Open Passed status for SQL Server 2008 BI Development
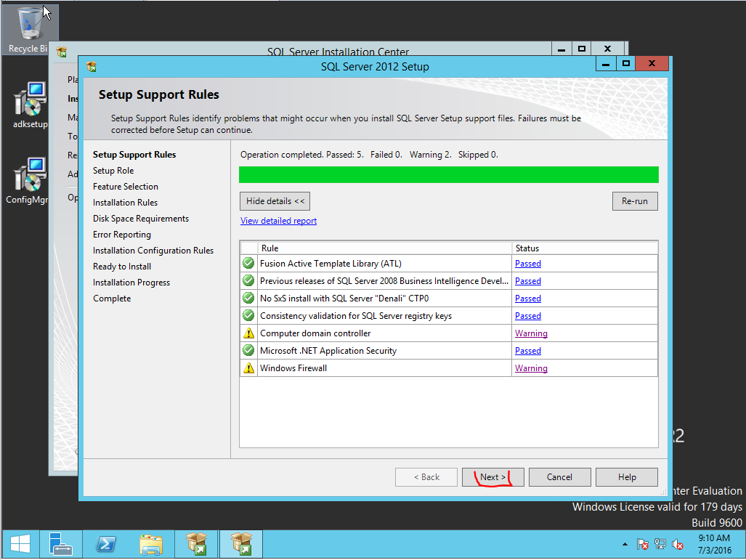This screenshot has width=746, height=560. click(527, 281)
